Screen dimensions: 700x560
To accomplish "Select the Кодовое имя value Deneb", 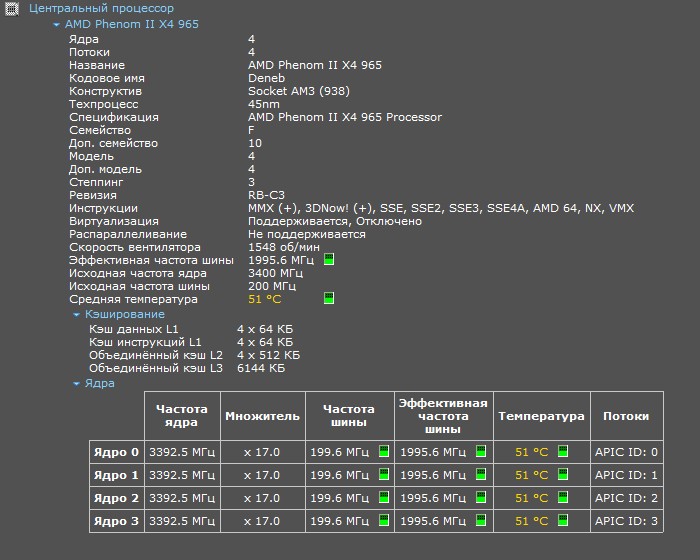I will 267,78.
